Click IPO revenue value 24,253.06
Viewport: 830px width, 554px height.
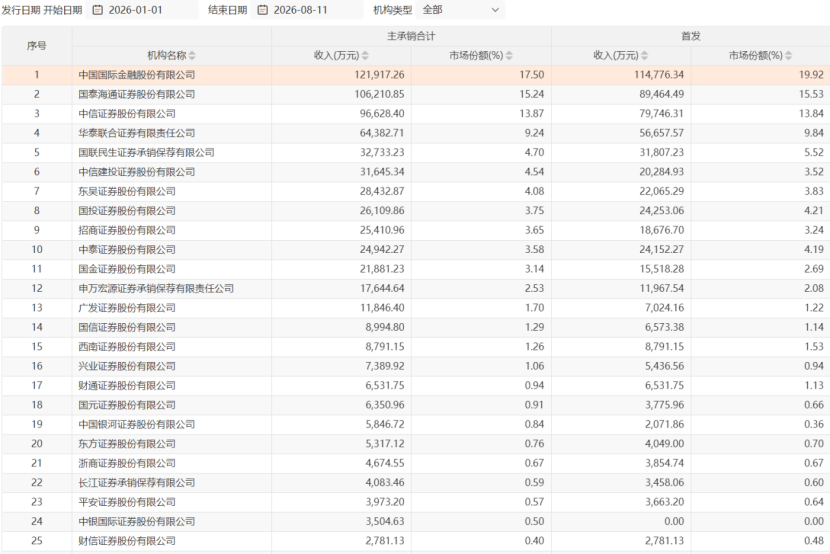point(662,211)
